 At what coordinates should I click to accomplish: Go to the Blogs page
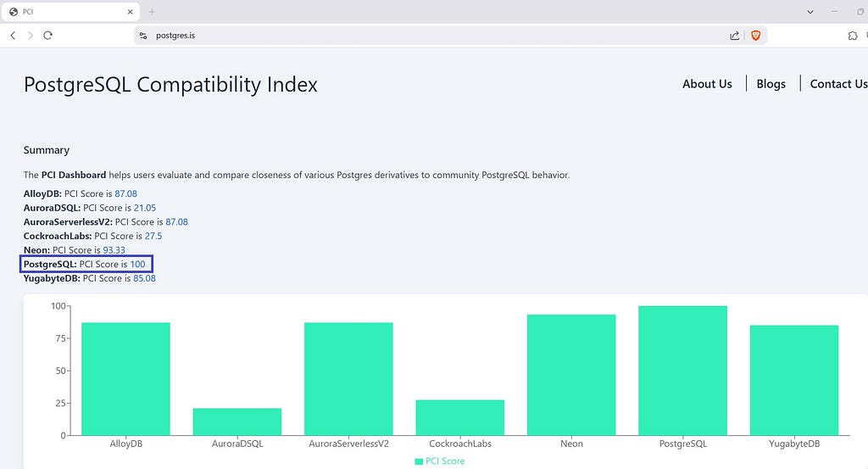click(771, 84)
